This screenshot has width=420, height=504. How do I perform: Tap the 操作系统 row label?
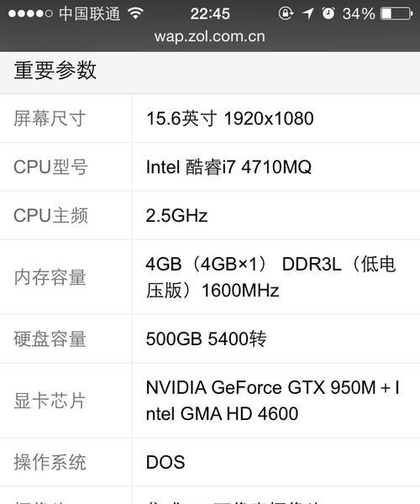click(x=50, y=462)
